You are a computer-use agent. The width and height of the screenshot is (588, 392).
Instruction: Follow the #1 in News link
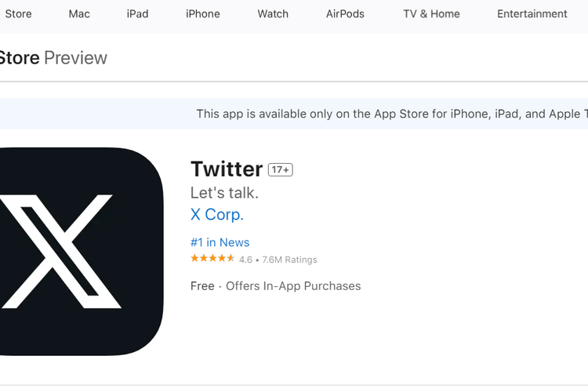[220, 242]
